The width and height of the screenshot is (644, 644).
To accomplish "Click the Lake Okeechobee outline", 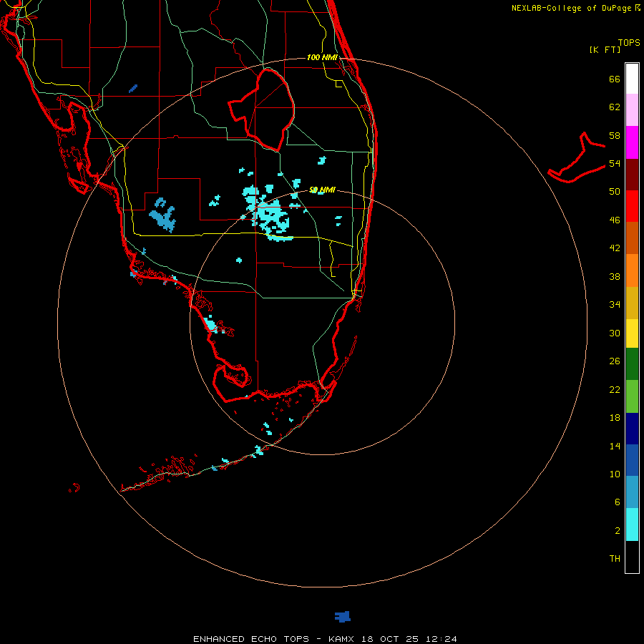I will [x=262, y=110].
